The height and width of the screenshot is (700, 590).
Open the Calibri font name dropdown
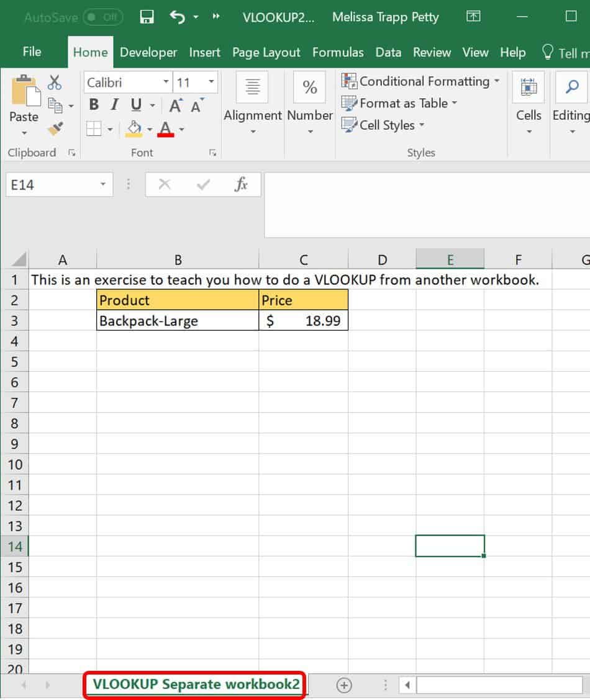click(166, 83)
